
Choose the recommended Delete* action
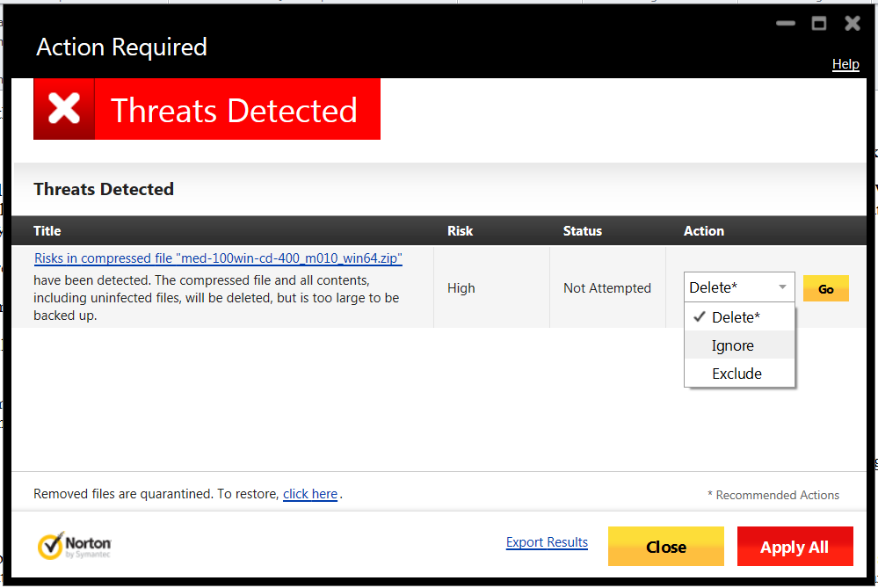[x=737, y=316]
